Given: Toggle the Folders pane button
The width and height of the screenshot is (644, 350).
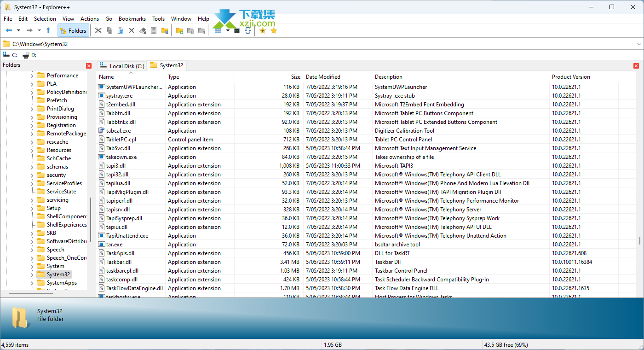Looking at the screenshot, I should point(73,30).
